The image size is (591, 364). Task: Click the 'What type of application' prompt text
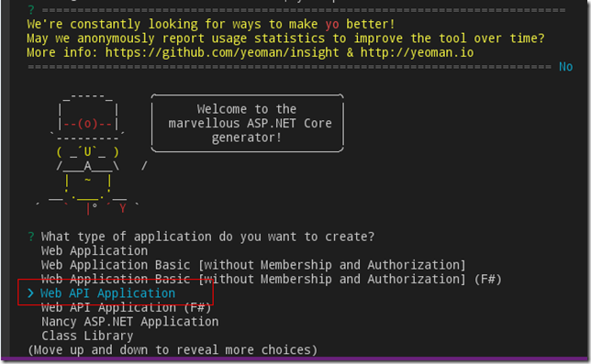click(207, 237)
